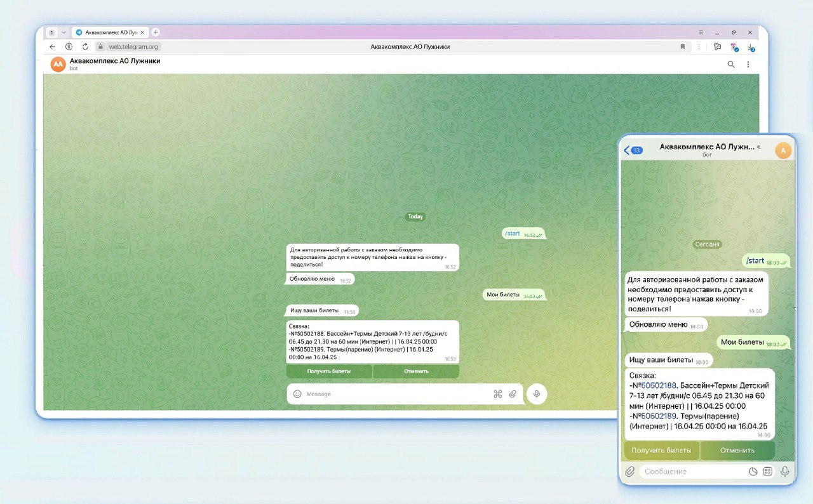The width and height of the screenshot is (813, 504).
Task: Record voice message in web chat
Action: click(536, 394)
